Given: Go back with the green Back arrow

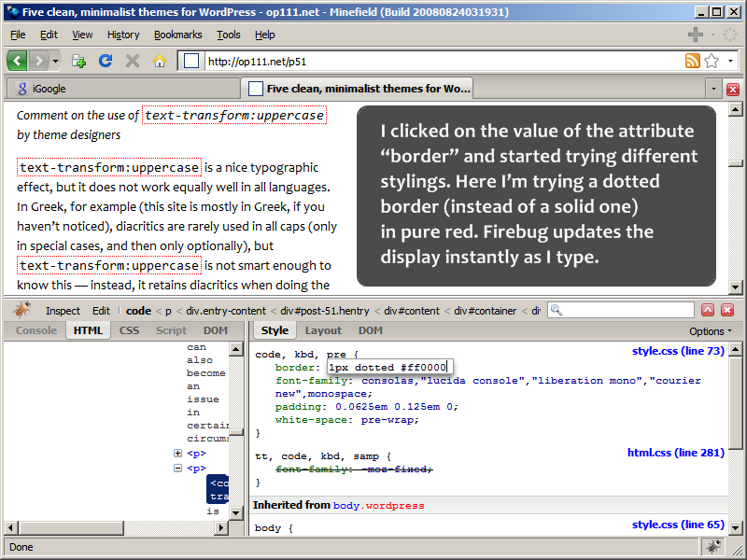Looking at the screenshot, I should click(x=17, y=61).
